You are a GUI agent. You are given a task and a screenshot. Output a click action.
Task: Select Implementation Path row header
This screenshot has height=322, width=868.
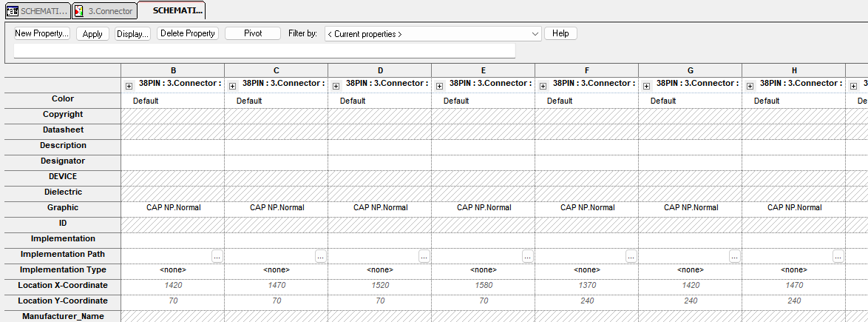(x=63, y=255)
